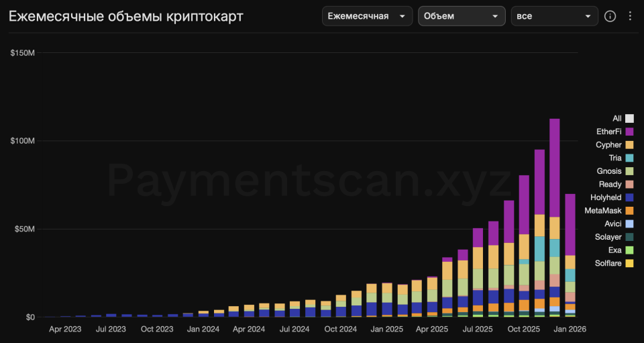Click the Jul 2023 x-axis label
The width and height of the screenshot is (644, 343).
click(111, 329)
